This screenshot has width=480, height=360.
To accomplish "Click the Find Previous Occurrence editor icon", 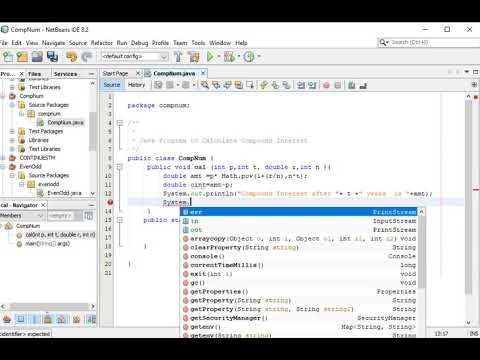I will (216, 85).
